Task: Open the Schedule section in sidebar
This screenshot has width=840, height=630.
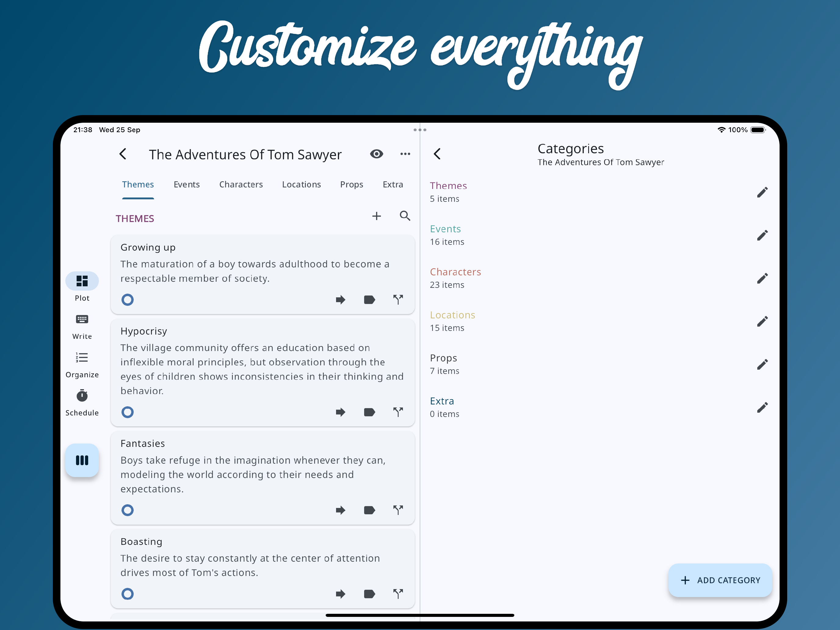Action: pyautogui.click(x=82, y=403)
